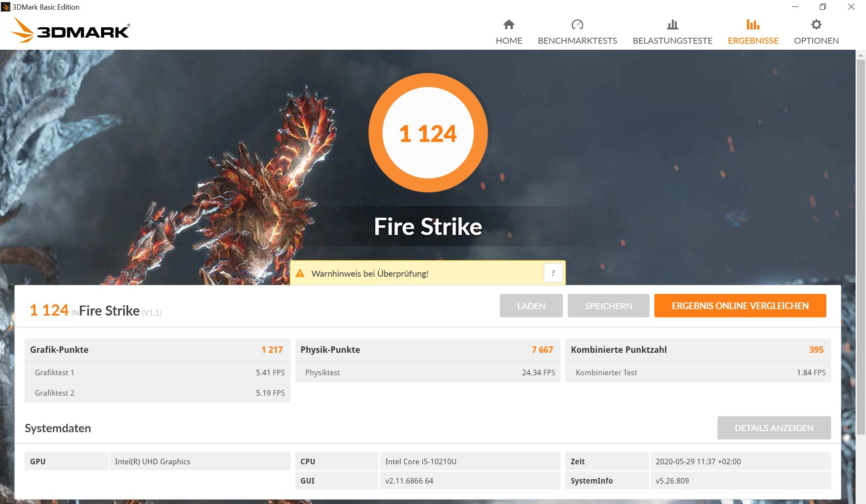Image resolution: width=866 pixels, height=504 pixels.
Task: Click the warning triangle icon
Action: click(300, 273)
